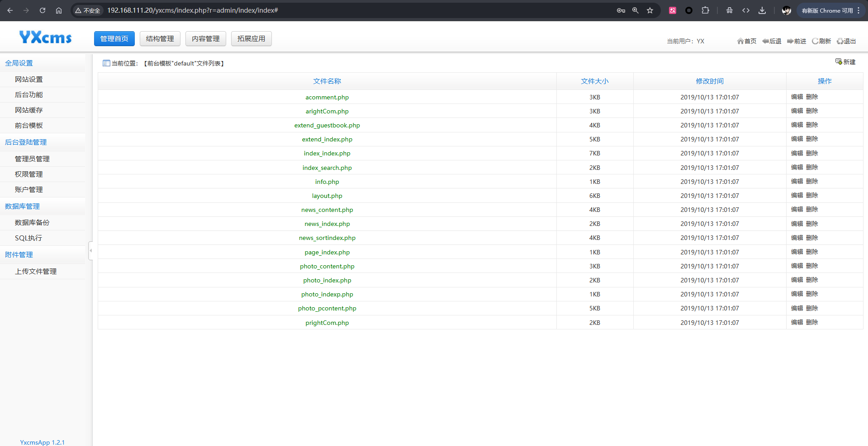The width and height of the screenshot is (868, 446).
Task: Click 修改时间 column header
Action: [x=710, y=81]
